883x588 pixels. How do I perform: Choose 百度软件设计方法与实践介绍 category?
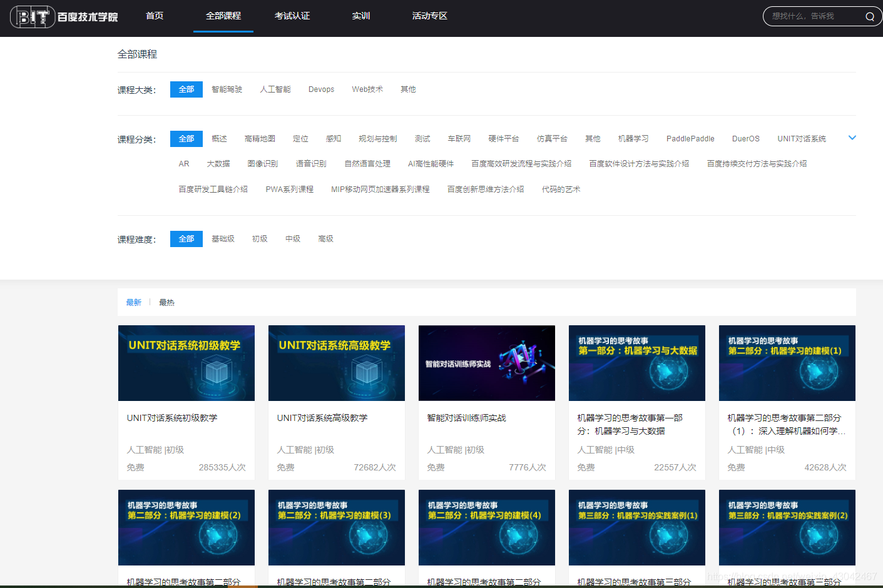point(639,164)
